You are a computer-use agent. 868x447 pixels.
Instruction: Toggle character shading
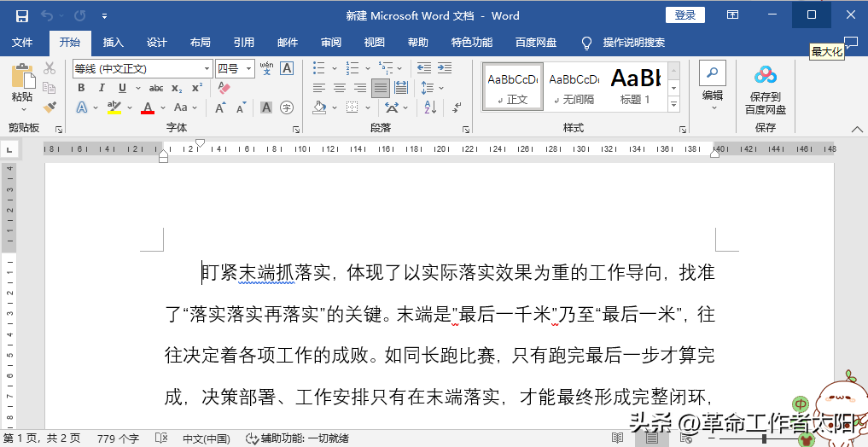click(266, 107)
